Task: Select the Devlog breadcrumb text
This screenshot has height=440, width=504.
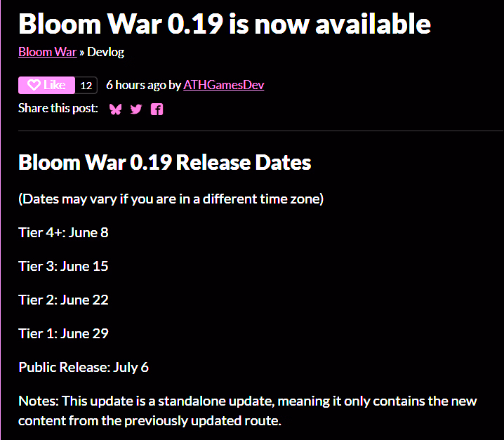Action: pos(105,52)
